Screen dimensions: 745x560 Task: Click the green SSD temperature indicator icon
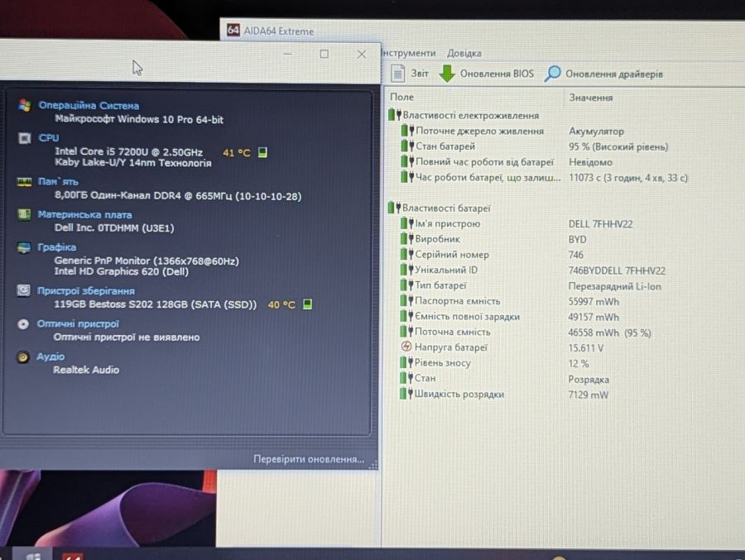point(307,304)
